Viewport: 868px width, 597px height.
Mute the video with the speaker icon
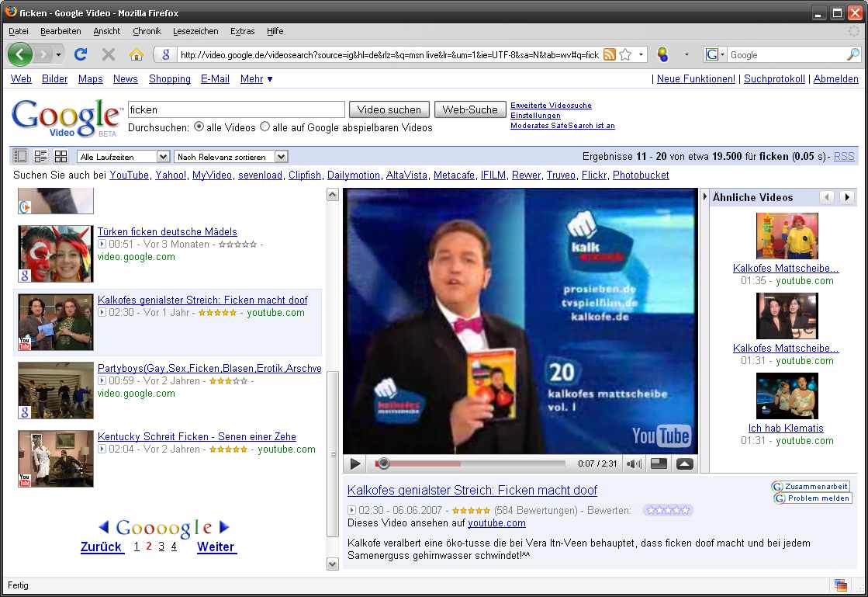click(x=633, y=463)
